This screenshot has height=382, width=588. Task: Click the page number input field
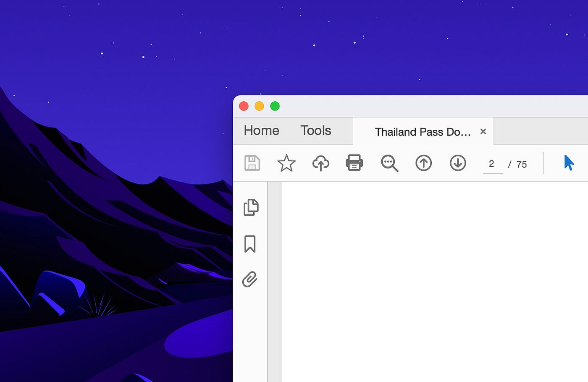pos(491,164)
